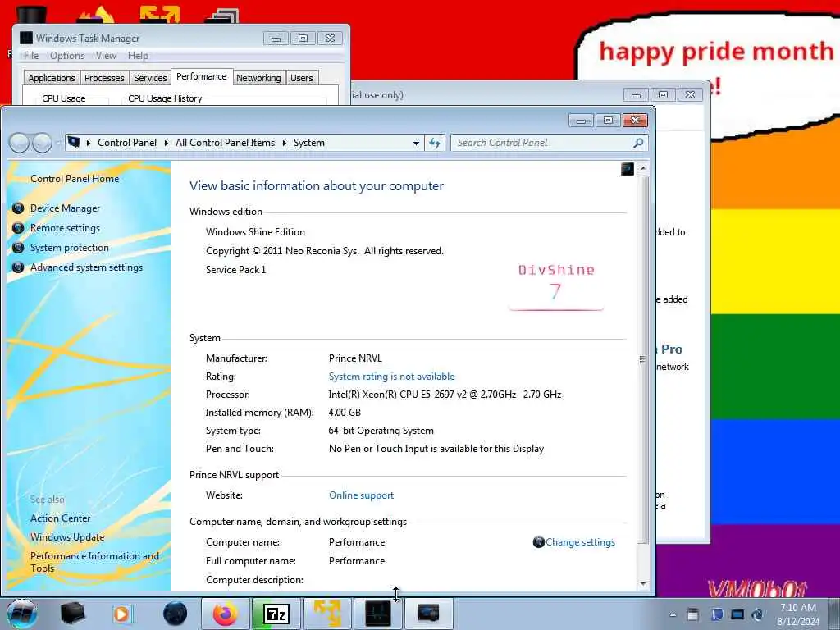Switch to Task Manager Processes tab

pos(104,78)
